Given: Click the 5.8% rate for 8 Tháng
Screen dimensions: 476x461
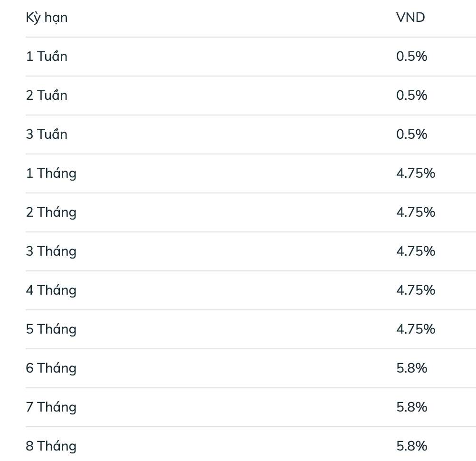Looking at the screenshot, I should pyautogui.click(x=411, y=446).
